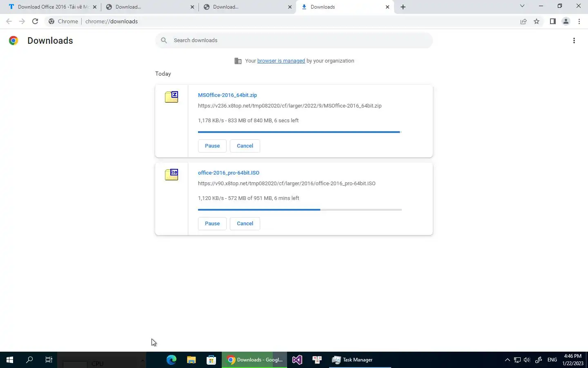The height and width of the screenshot is (368, 588).
Task: Switch to Task Manager on the taskbar
Action: pos(360,360)
